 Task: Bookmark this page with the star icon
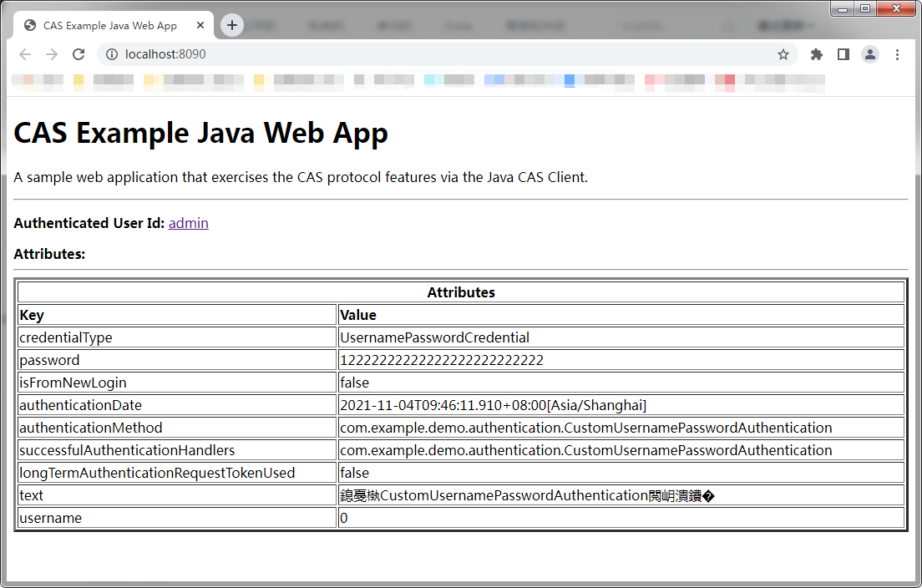point(783,53)
